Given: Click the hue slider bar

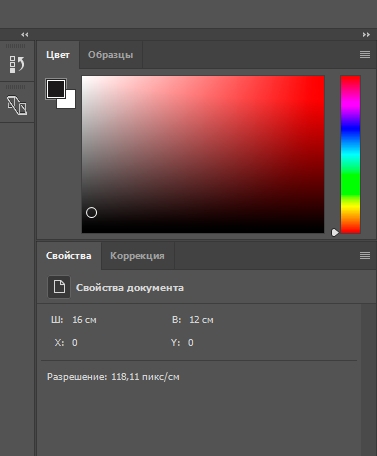Looking at the screenshot, I should (x=350, y=154).
